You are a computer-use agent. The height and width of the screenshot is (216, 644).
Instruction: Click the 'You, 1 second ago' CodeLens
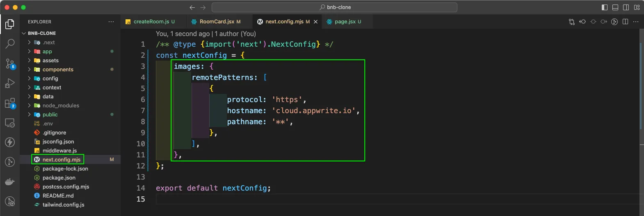point(183,34)
